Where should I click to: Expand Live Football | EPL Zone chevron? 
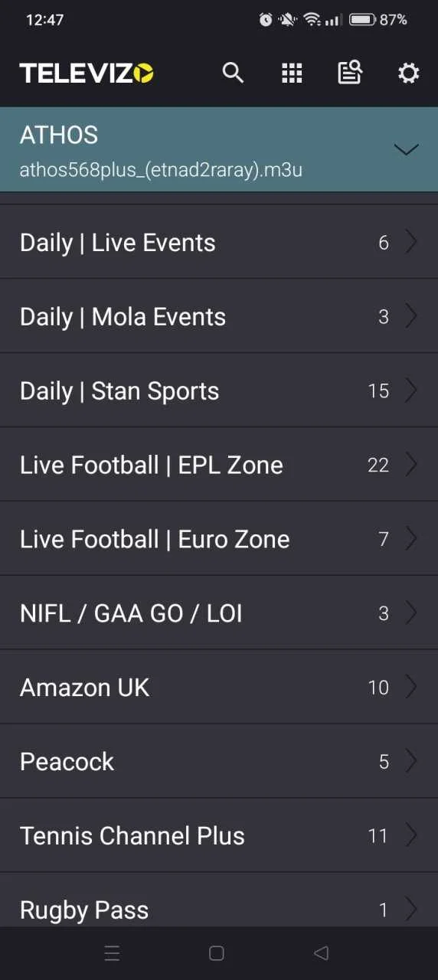[411, 465]
